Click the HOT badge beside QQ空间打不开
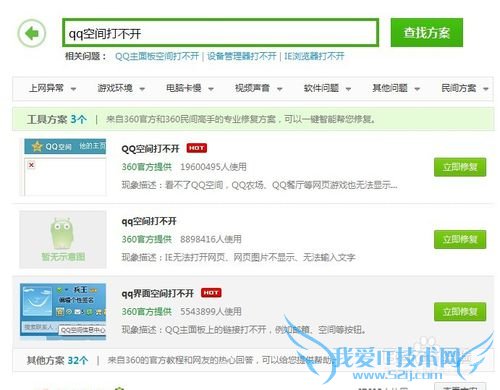This screenshot has width=500, height=390. (197, 148)
